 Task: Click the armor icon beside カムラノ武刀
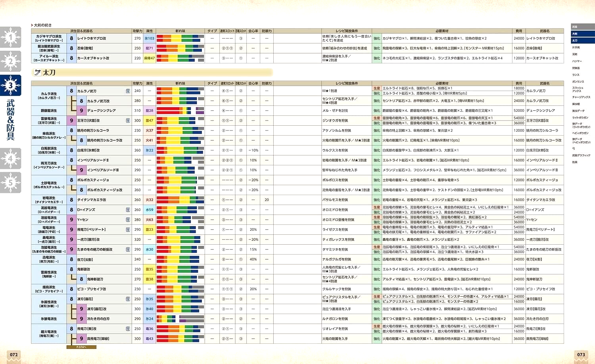tap(128, 91)
